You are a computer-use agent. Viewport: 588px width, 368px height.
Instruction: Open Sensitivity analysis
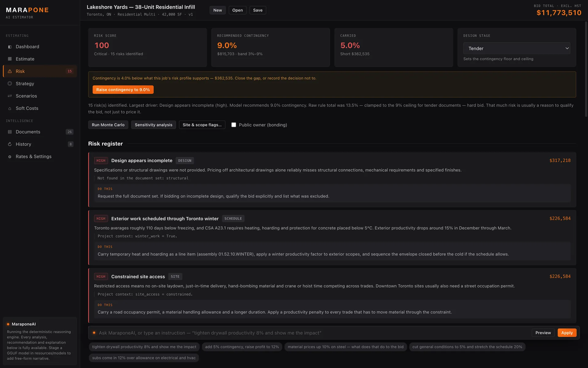coord(153,125)
